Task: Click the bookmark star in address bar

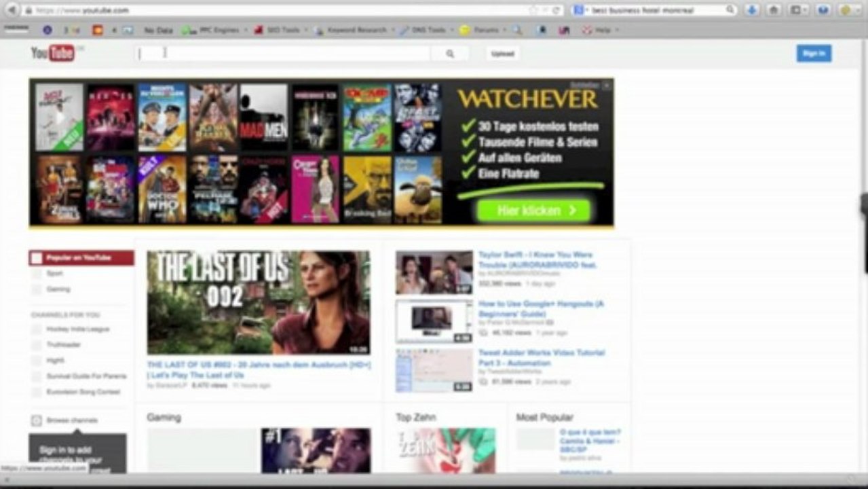Action: tap(533, 10)
